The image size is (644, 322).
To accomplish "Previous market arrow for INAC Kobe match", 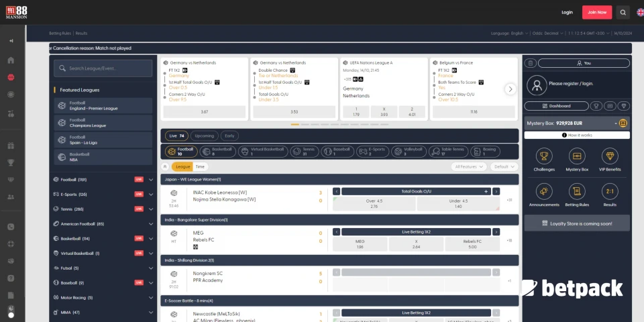I will pos(336,191).
